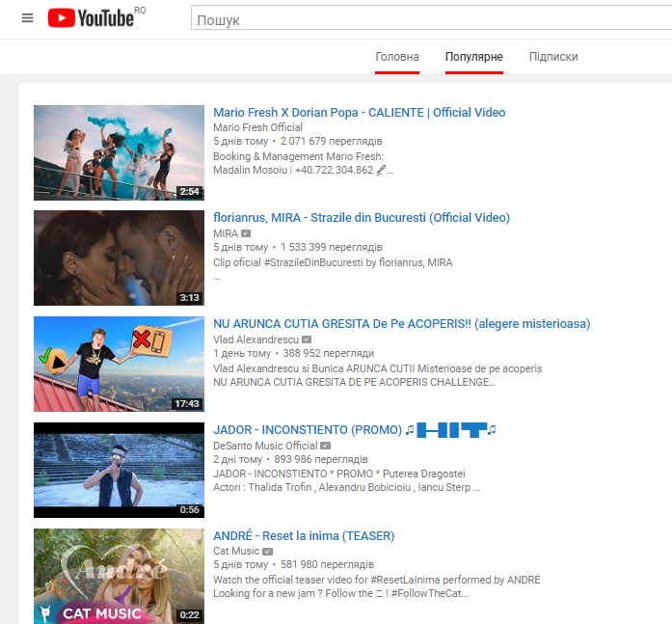This screenshot has width=672, height=624.
Task: Play the CALIENTE video thumbnail
Action: click(x=119, y=152)
